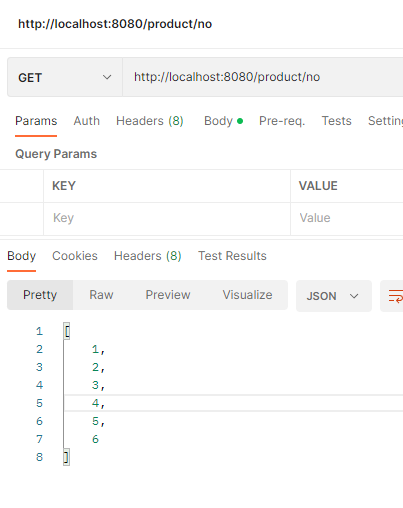Open the response Cookies tab
The height and width of the screenshot is (508, 403).
click(x=75, y=256)
